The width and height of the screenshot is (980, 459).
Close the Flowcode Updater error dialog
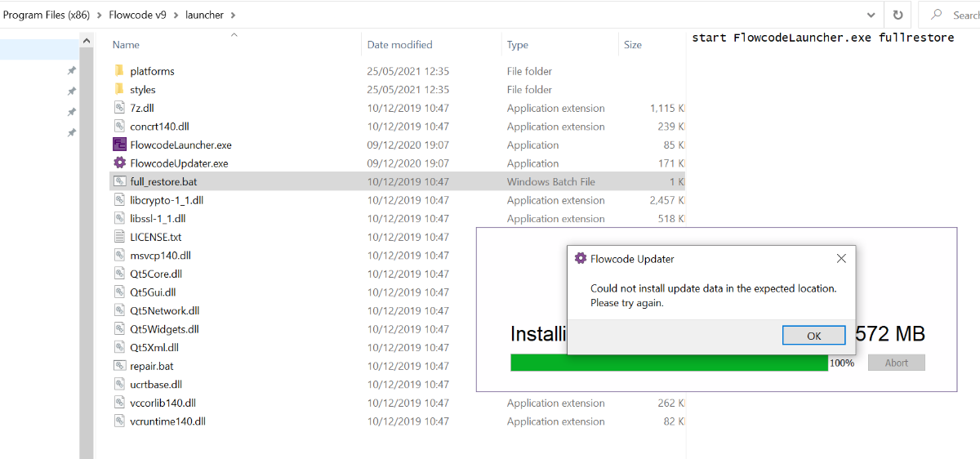(841, 258)
